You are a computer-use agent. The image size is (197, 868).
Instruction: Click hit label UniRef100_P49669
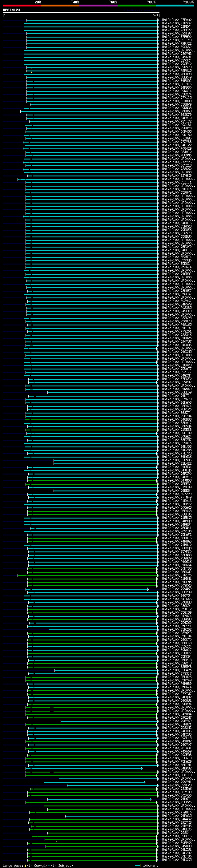(176, 751)
